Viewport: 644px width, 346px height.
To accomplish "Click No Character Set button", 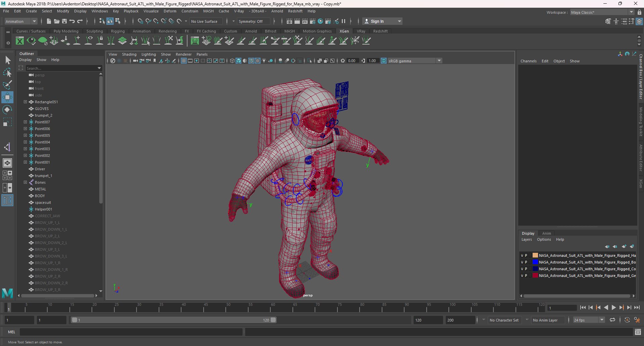I will pyautogui.click(x=504, y=320).
